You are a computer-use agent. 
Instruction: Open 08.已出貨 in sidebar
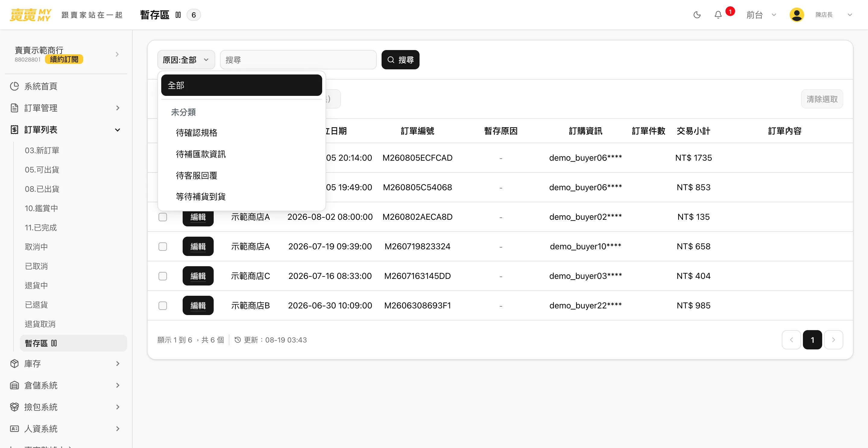coord(42,189)
